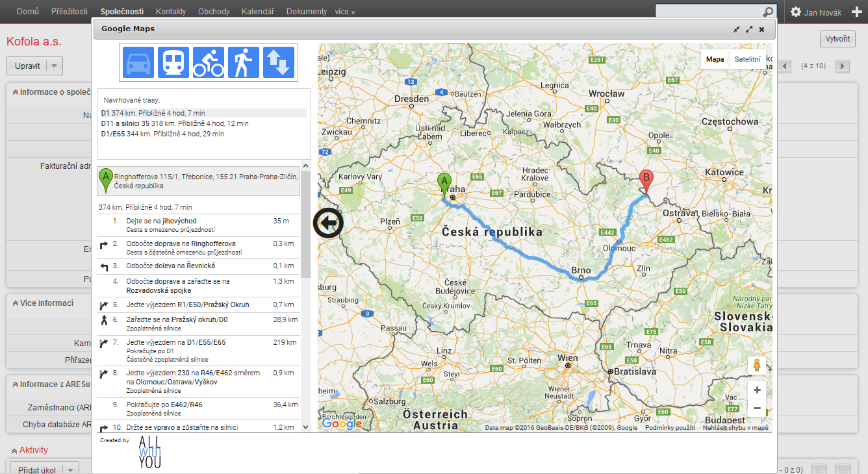868x474 pixels.
Task: Click the plus icon in top bar
Action: (x=857, y=12)
